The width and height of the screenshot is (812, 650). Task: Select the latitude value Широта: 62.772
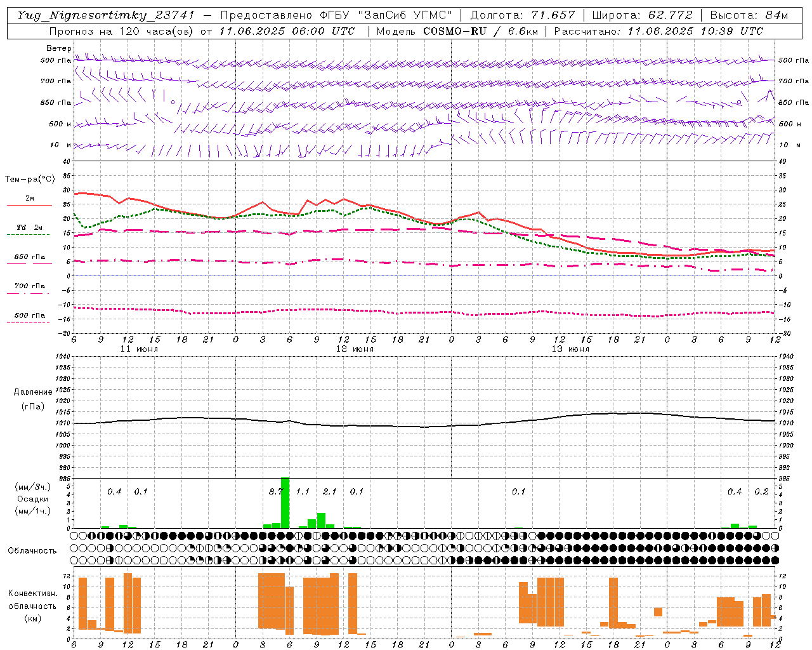(x=642, y=15)
